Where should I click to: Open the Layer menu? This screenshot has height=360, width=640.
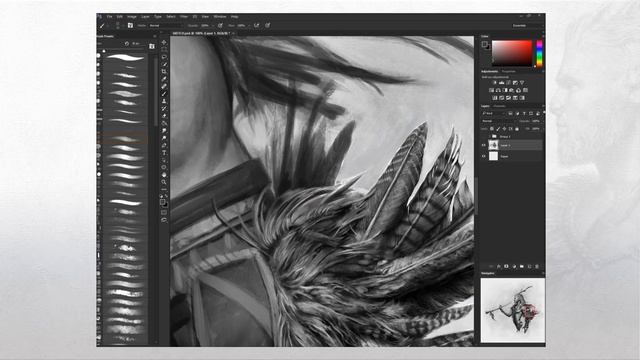pyautogui.click(x=145, y=17)
